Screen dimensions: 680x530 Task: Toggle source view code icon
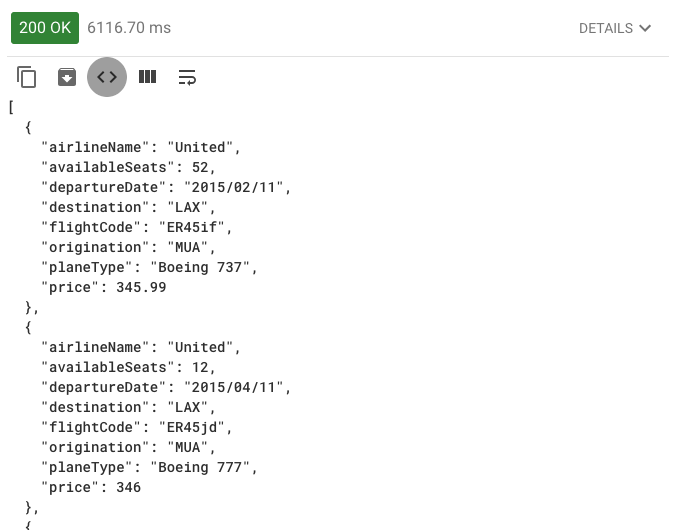(x=107, y=77)
